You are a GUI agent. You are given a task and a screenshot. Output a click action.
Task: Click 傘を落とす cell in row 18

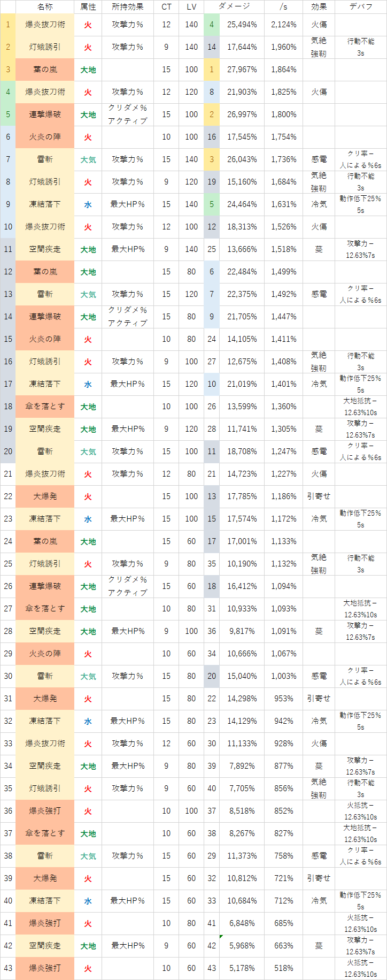pyautogui.click(x=45, y=407)
